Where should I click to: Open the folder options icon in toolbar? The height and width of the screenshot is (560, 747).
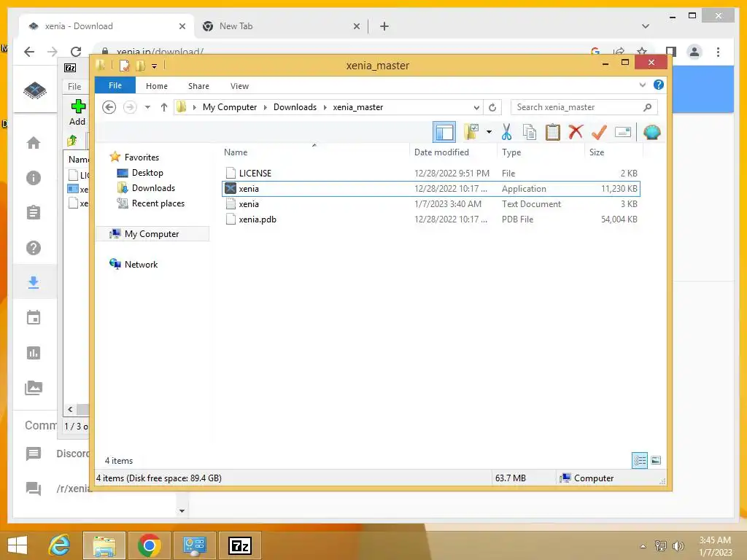(471, 132)
